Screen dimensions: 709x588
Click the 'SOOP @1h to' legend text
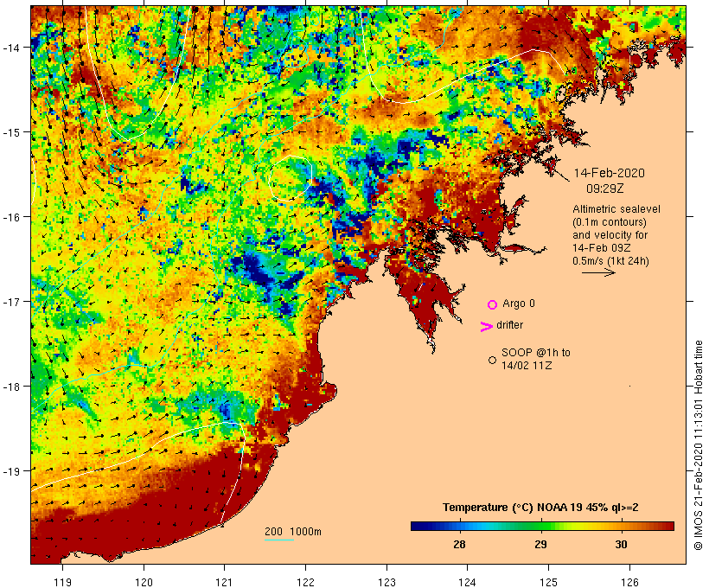(x=536, y=352)
